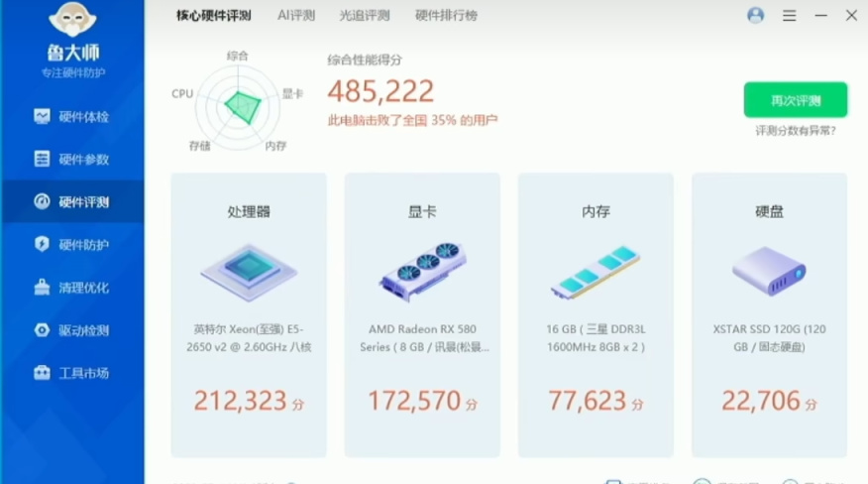Switch to the AI评测 tab

pos(296,16)
